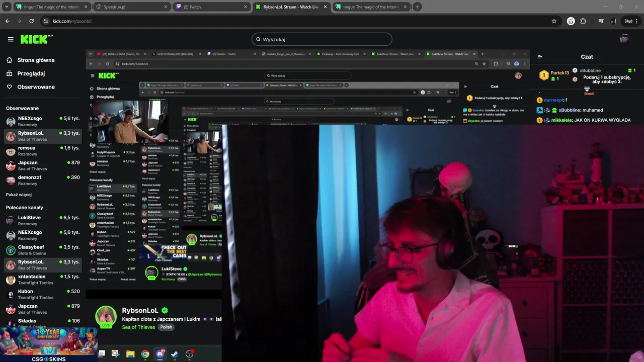
Task: Open Steam in the taskbar
Action: [x=175, y=354]
